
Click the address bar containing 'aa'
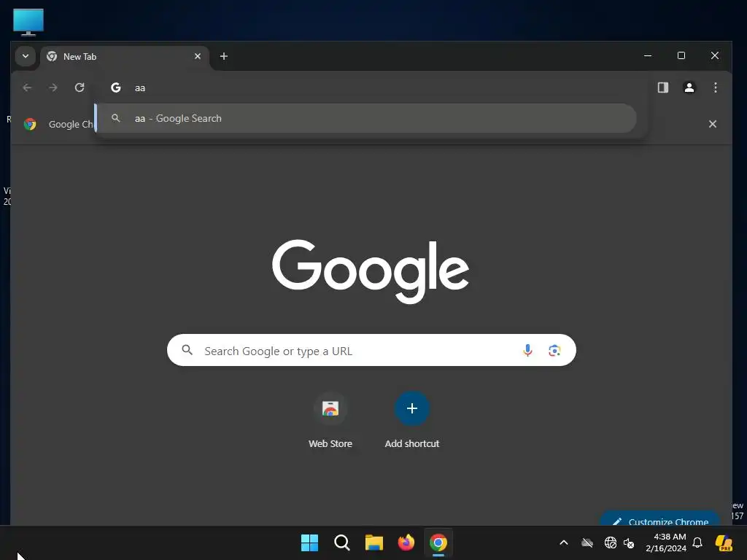(x=371, y=87)
